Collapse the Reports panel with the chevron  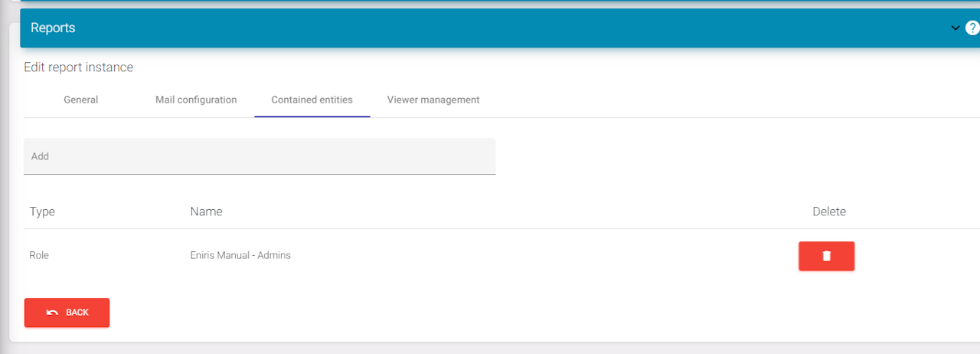955,28
